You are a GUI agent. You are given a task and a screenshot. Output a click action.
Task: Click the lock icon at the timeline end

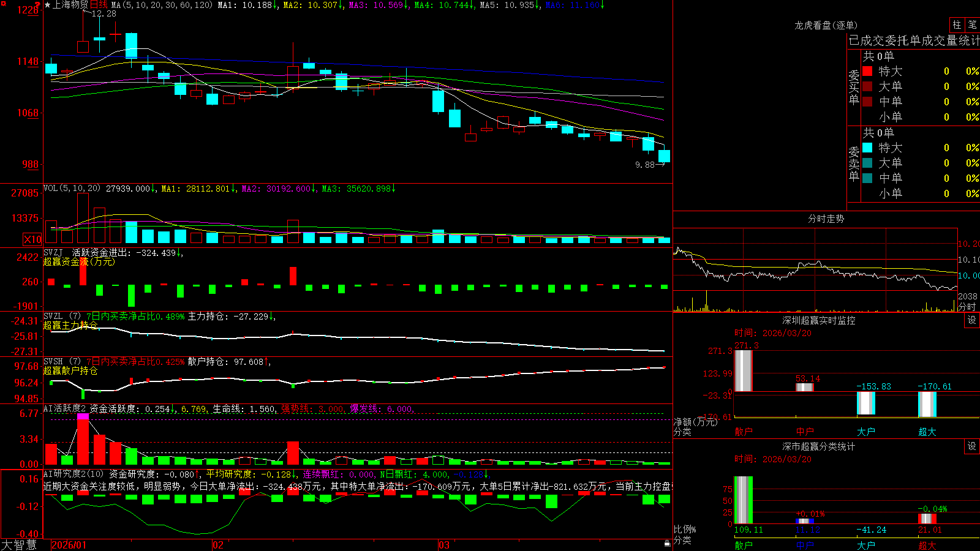[x=668, y=544]
